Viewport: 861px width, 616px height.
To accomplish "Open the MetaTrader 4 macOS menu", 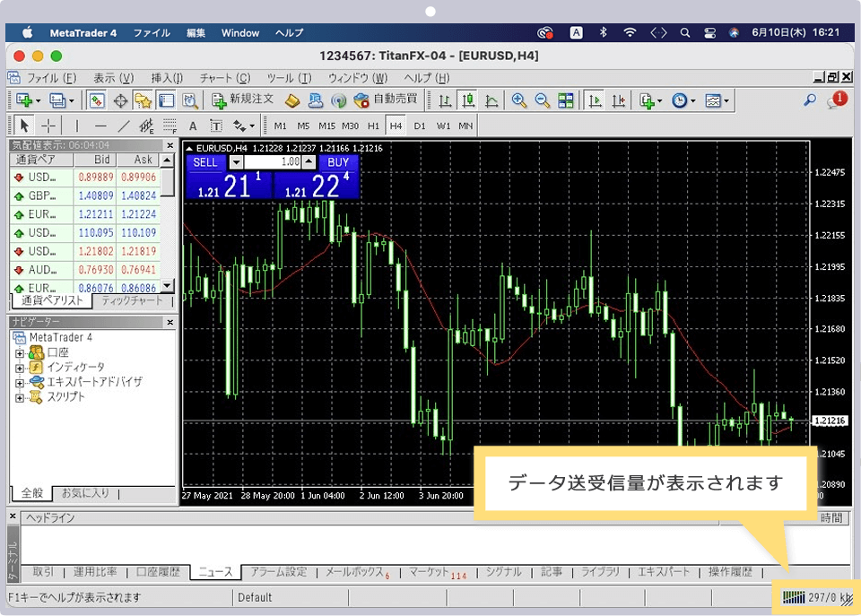I will tap(83, 33).
